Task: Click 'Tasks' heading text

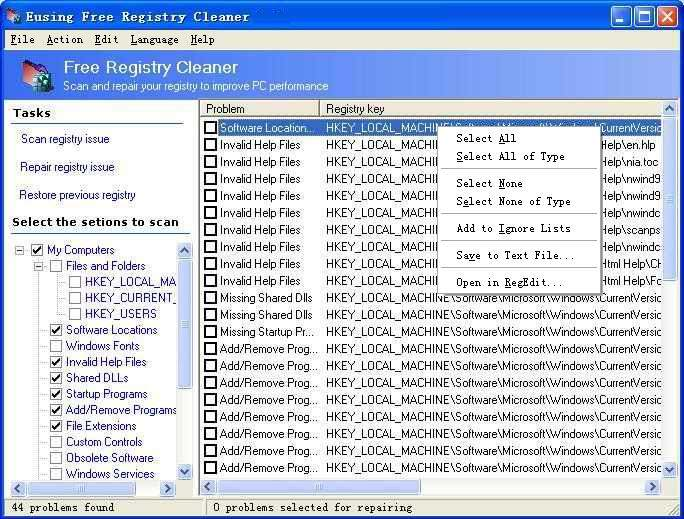Action: pos(32,113)
